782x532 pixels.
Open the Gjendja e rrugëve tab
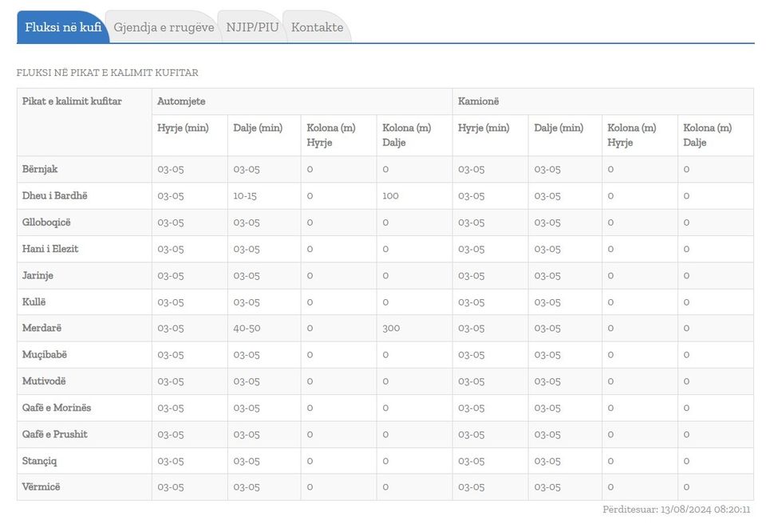pos(164,27)
